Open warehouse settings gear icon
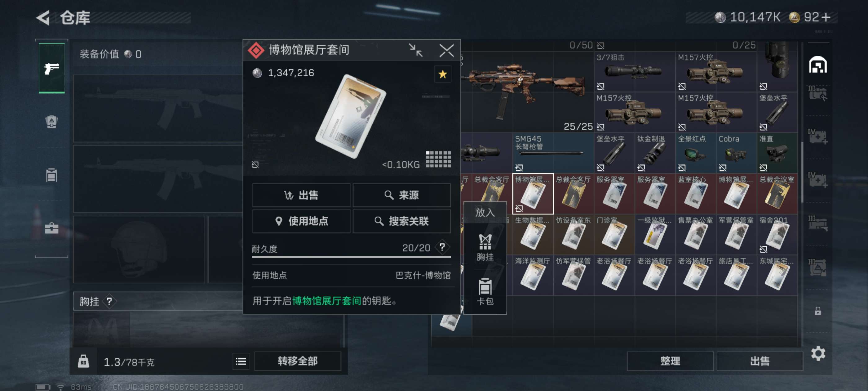 (818, 353)
